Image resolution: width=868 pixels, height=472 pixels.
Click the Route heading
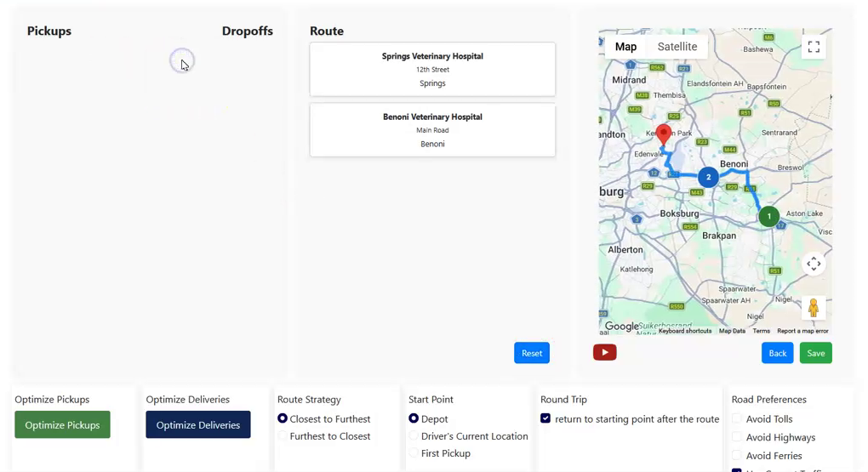click(327, 31)
